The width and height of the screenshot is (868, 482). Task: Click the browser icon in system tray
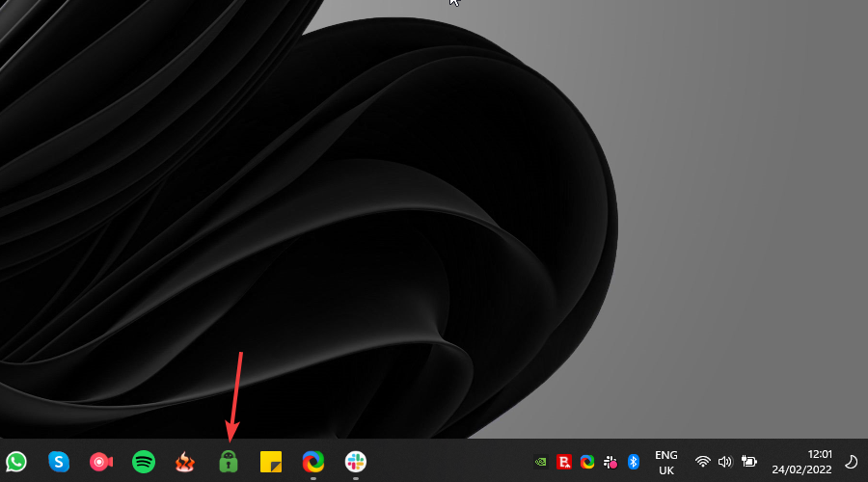click(x=587, y=462)
